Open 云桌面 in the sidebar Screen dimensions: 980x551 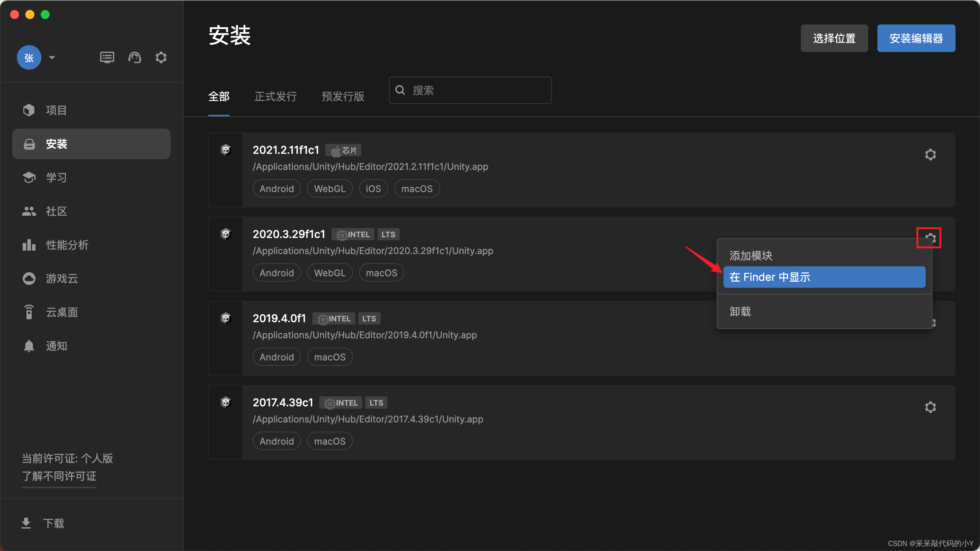tap(91, 312)
